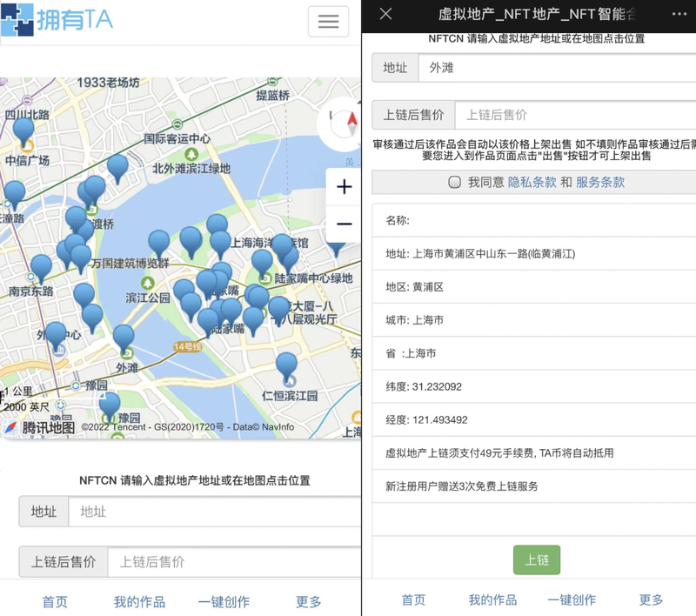The image size is (696, 616).
Task: Open 一键创作 tab in the left page
Action: click(224, 602)
